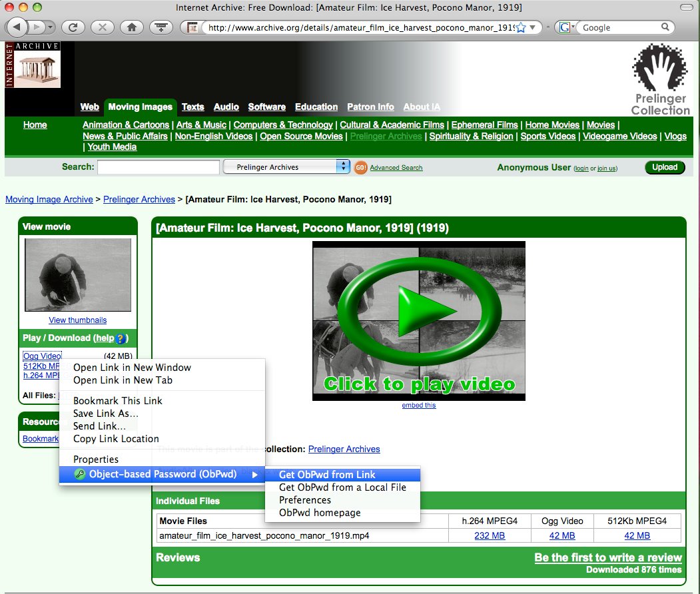Open the back/forward history dropdown arrow
Screen dimensions: 700x594
click(50, 27)
